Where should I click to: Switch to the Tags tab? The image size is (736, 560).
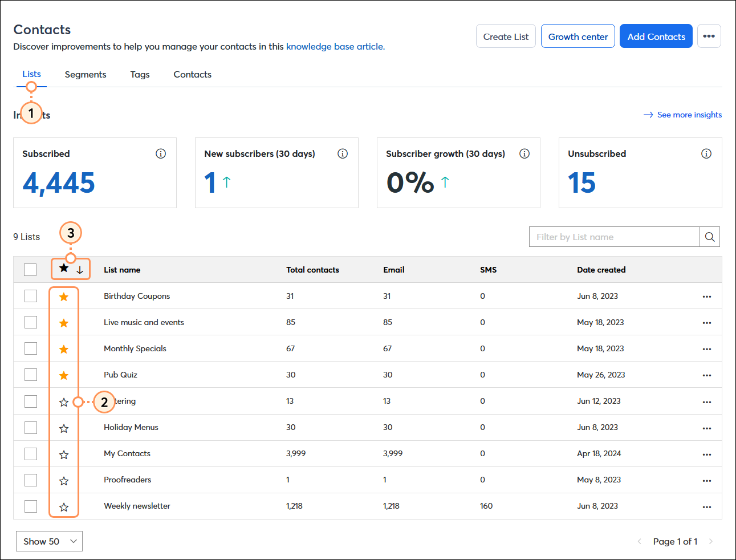tap(140, 75)
